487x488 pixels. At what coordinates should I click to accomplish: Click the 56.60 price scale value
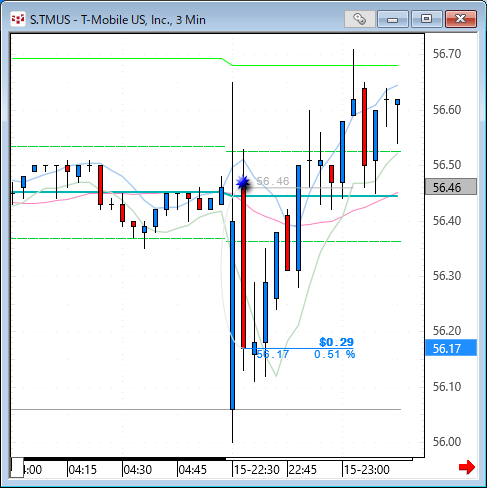447,110
